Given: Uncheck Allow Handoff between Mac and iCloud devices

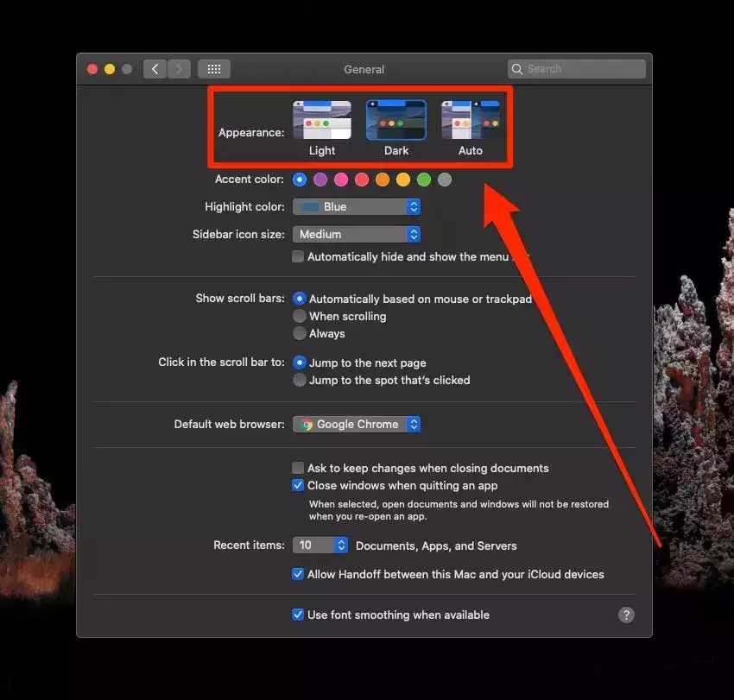Looking at the screenshot, I should pos(298,574).
